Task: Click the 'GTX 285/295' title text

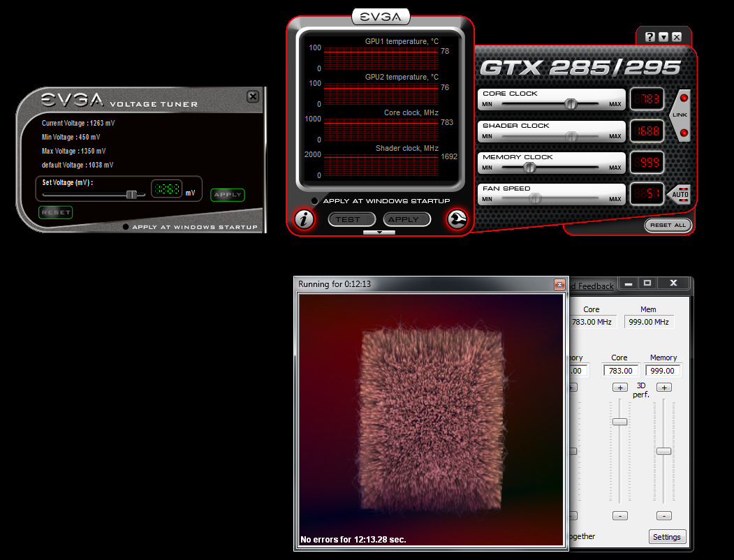Action: pyautogui.click(x=580, y=67)
